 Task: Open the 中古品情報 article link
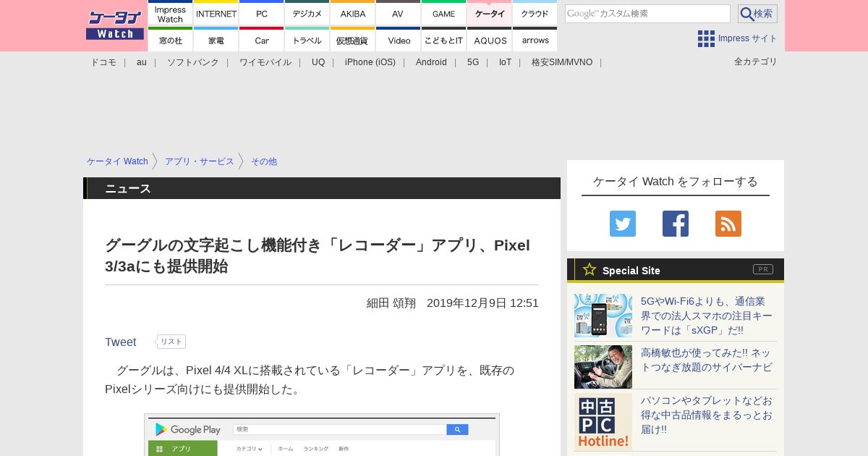tap(707, 415)
